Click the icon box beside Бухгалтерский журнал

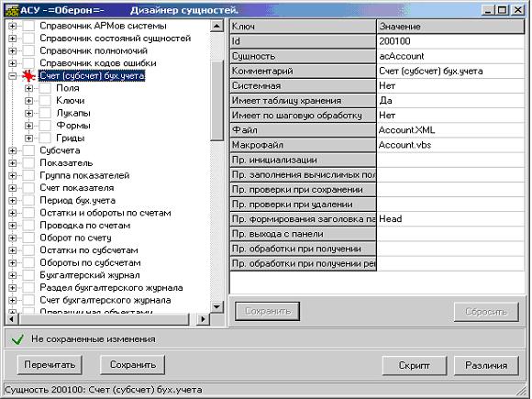(x=28, y=275)
